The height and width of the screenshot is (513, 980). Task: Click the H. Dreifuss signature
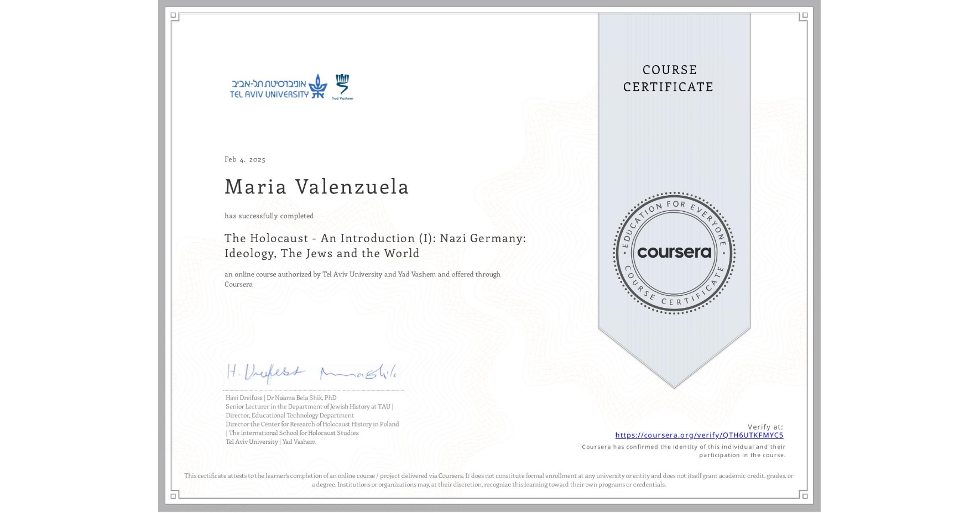[x=265, y=373]
